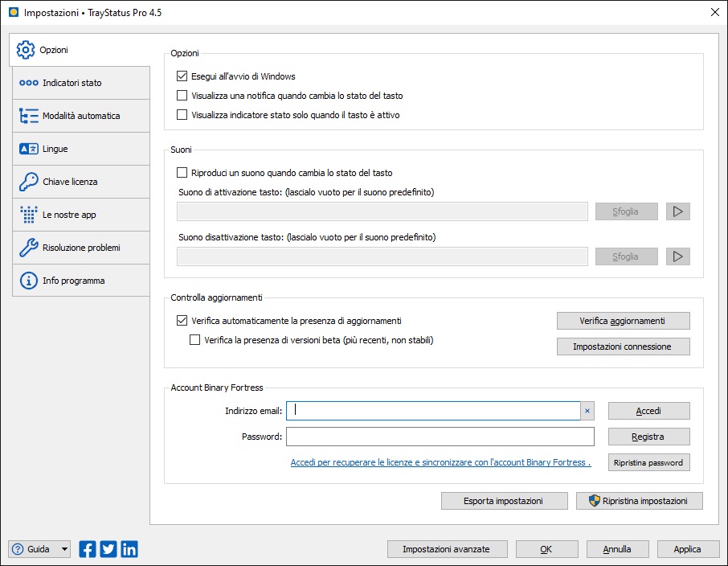Enable beta versions check checkbox

click(195, 340)
